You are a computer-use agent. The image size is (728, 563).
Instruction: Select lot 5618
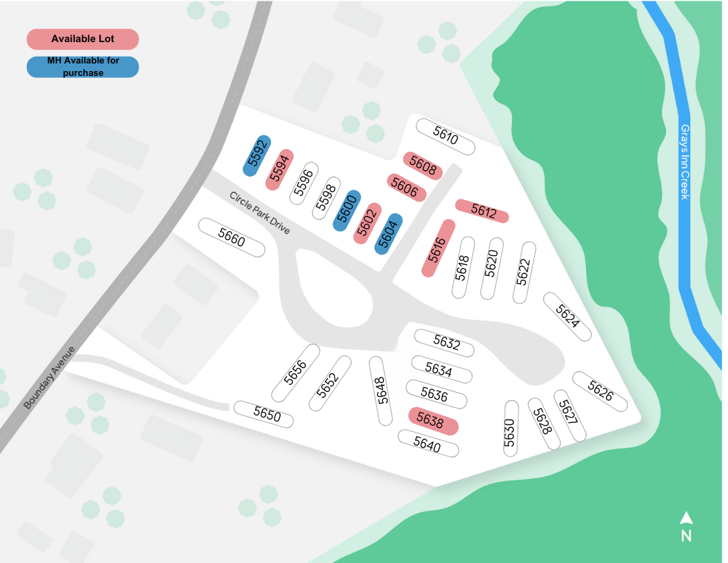tap(463, 268)
